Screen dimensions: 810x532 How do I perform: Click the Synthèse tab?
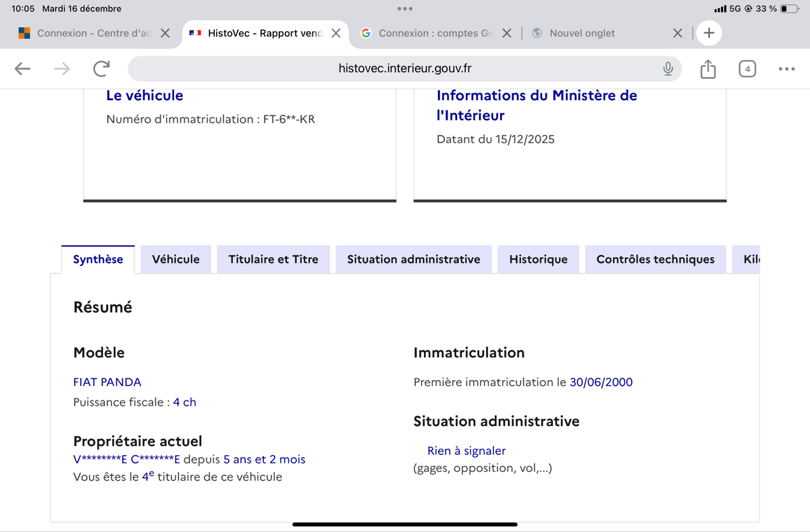tap(98, 259)
